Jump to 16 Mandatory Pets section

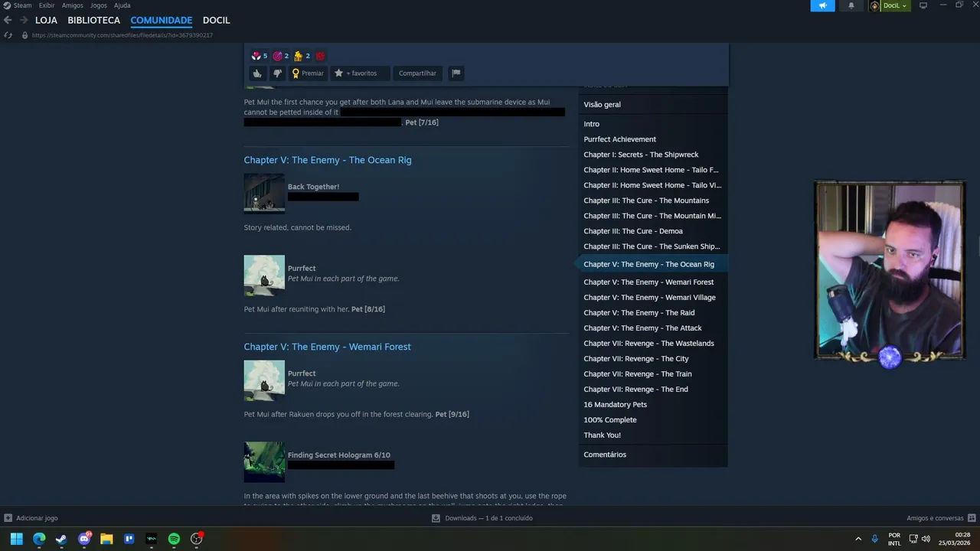[615, 405]
